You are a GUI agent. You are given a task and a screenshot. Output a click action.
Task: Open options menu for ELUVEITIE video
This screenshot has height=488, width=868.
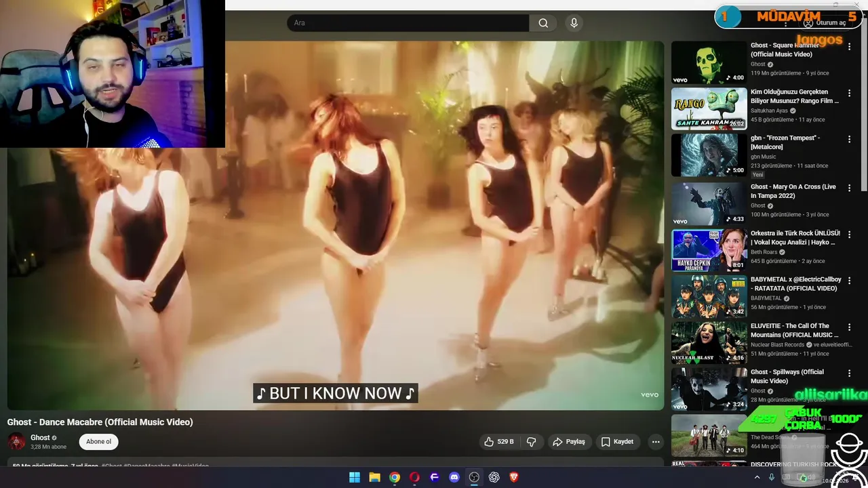(x=849, y=327)
